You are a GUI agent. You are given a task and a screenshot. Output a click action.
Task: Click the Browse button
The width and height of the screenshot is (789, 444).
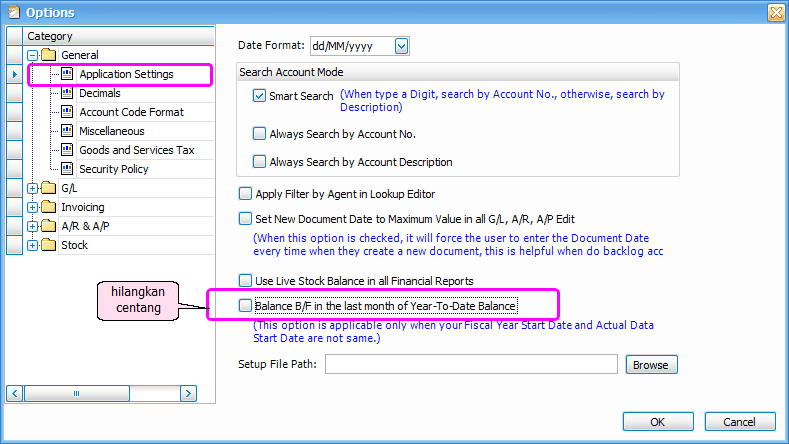650,365
